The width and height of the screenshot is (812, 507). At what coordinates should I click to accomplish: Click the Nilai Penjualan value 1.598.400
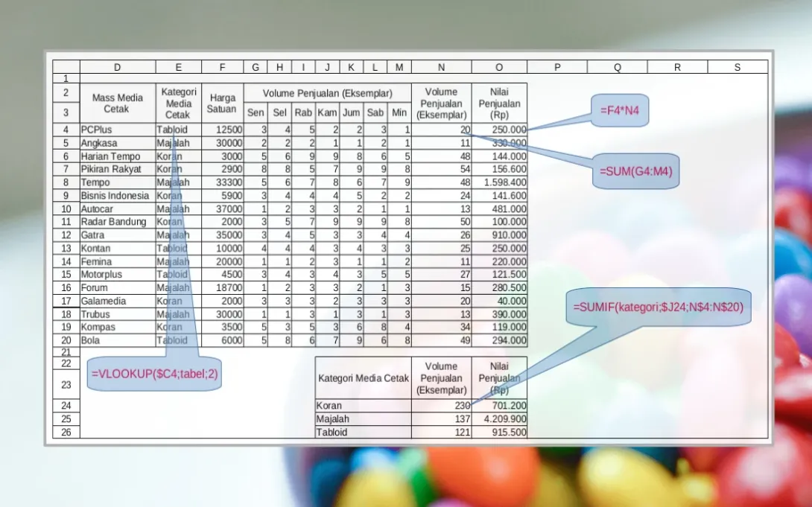[499, 182]
